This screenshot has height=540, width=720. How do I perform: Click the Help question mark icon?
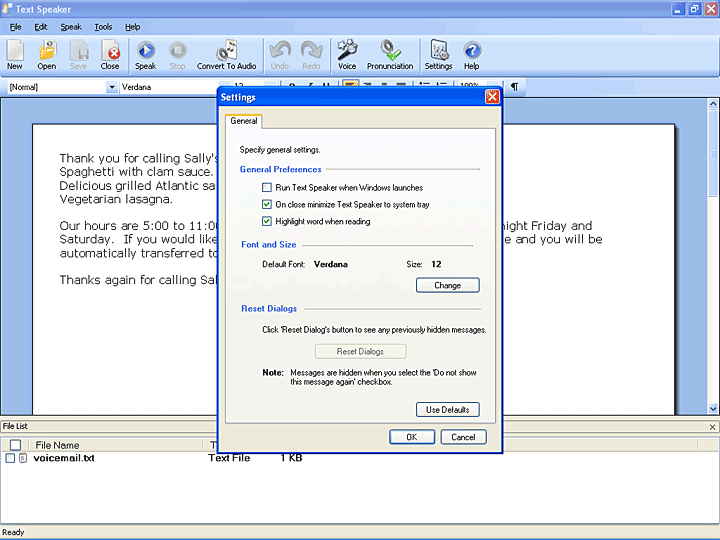pos(472,55)
